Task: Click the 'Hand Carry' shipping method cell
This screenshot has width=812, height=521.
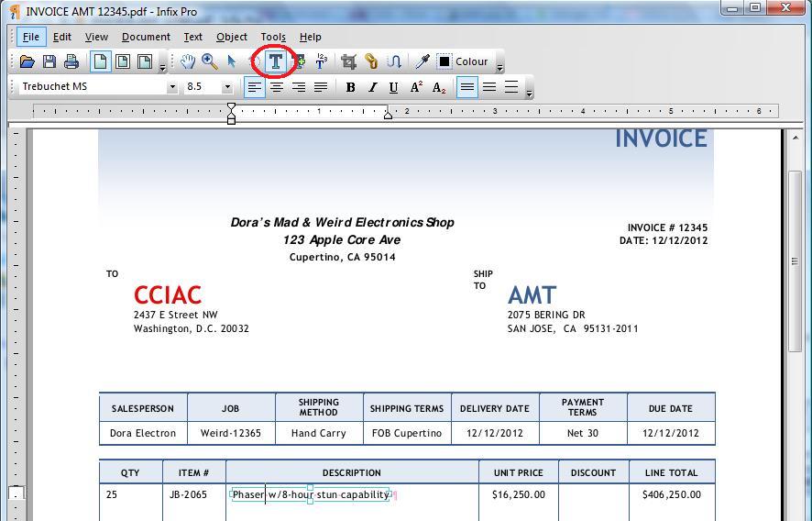Action: [x=319, y=433]
